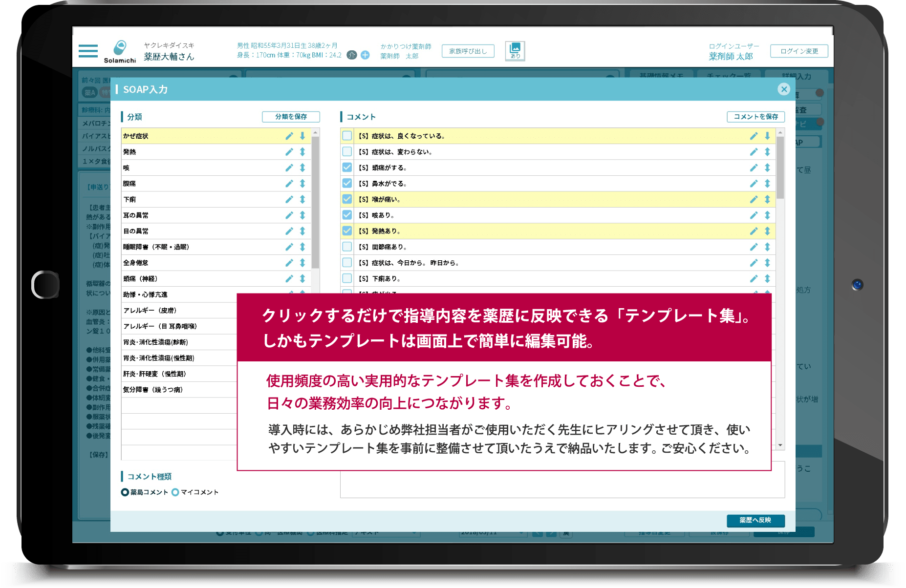Screen dimensions: 906x588
Task: Check the 【S】症状は、良くなっている。 checkbox
Action: (x=347, y=136)
